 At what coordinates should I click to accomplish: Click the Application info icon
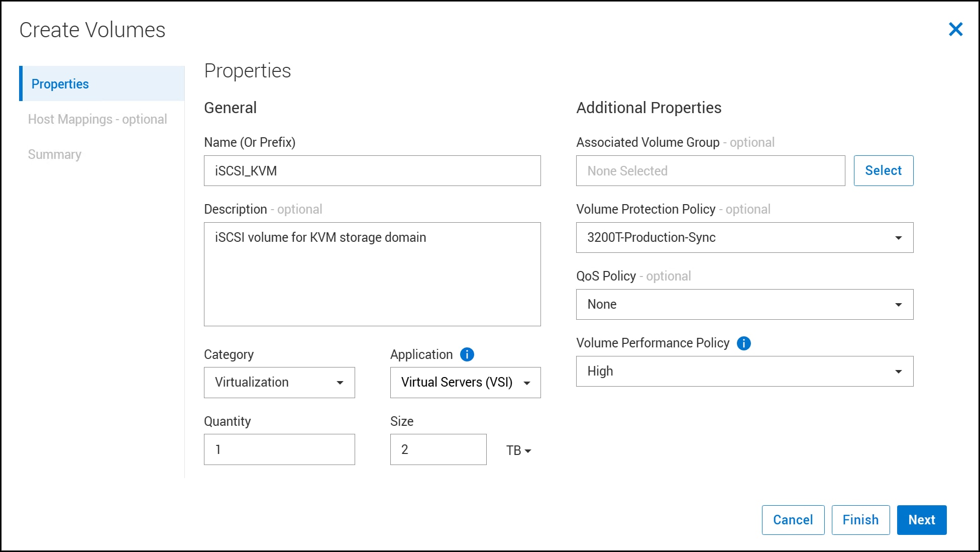tap(467, 354)
